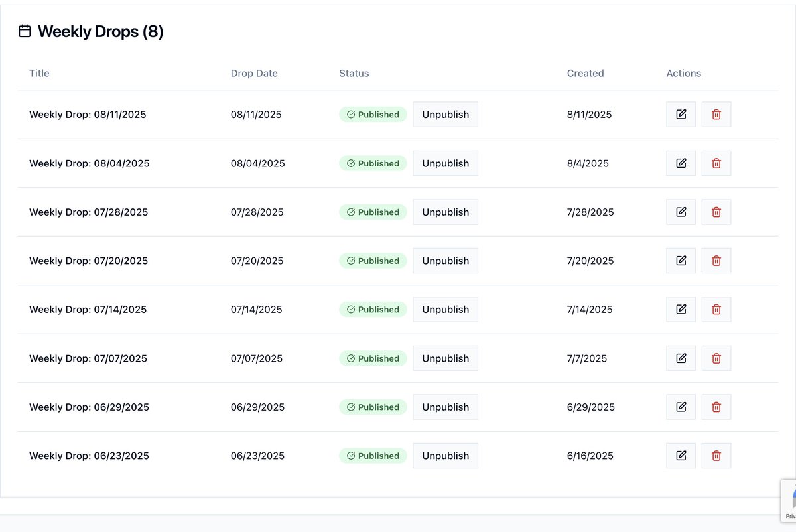The image size is (796, 532).
Task: Click the Actions column header
Action: pos(683,73)
